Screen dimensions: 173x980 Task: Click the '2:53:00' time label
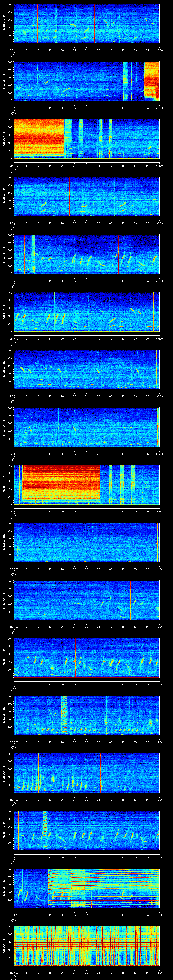[x=13, y=166]
